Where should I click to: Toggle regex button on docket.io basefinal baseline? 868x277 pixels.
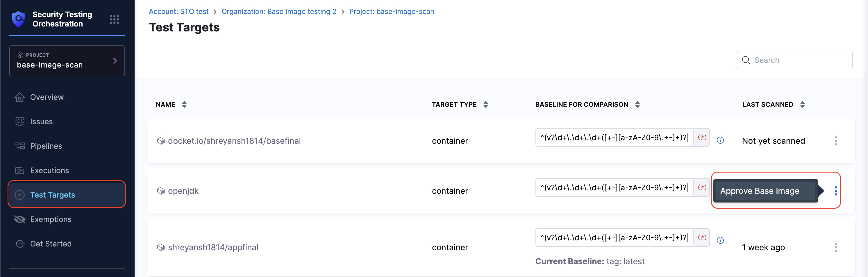pos(702,137)
